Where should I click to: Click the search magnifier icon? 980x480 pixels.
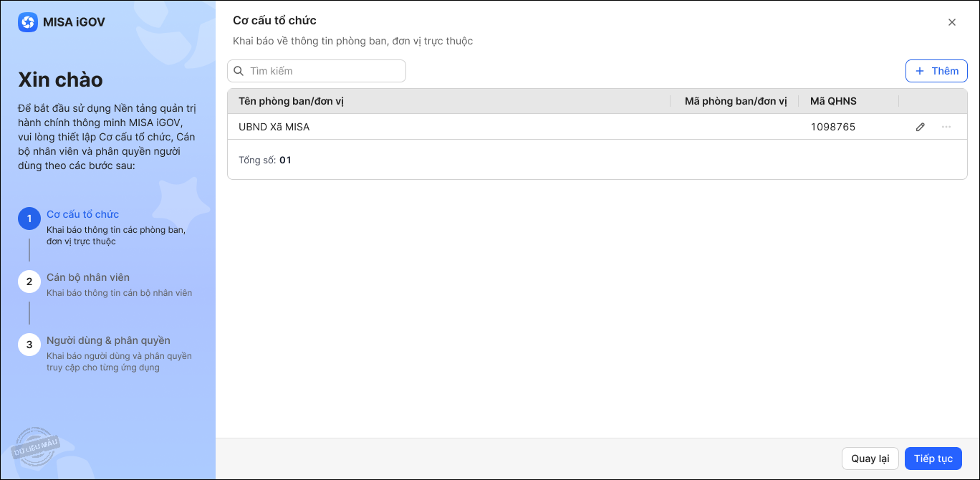pos(239,71)
